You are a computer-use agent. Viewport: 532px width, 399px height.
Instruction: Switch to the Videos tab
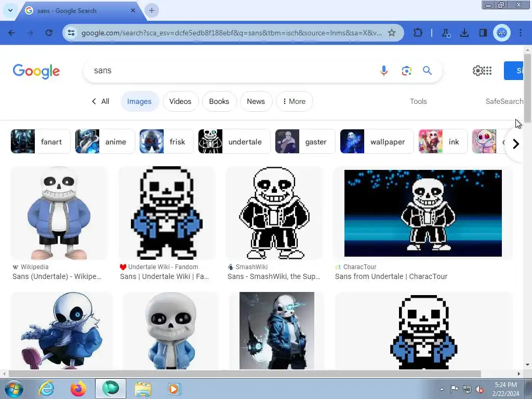(180, 101)
